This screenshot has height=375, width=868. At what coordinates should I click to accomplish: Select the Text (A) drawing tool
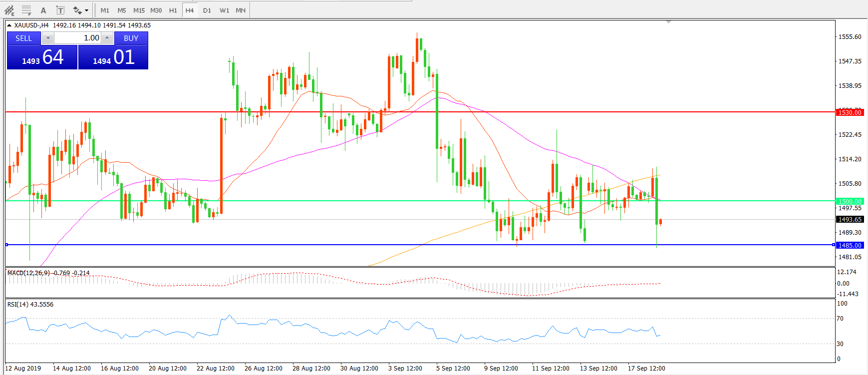[x=43, y=10]
